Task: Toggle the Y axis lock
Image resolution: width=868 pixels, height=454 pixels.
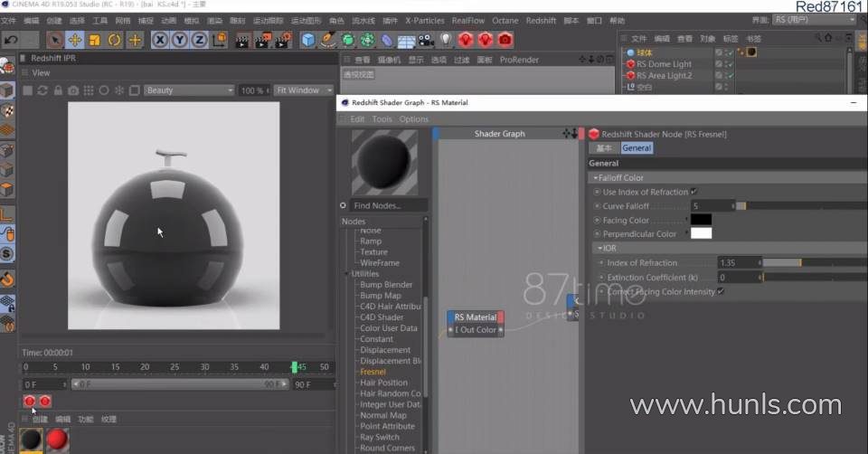Action: pos(180,40)
